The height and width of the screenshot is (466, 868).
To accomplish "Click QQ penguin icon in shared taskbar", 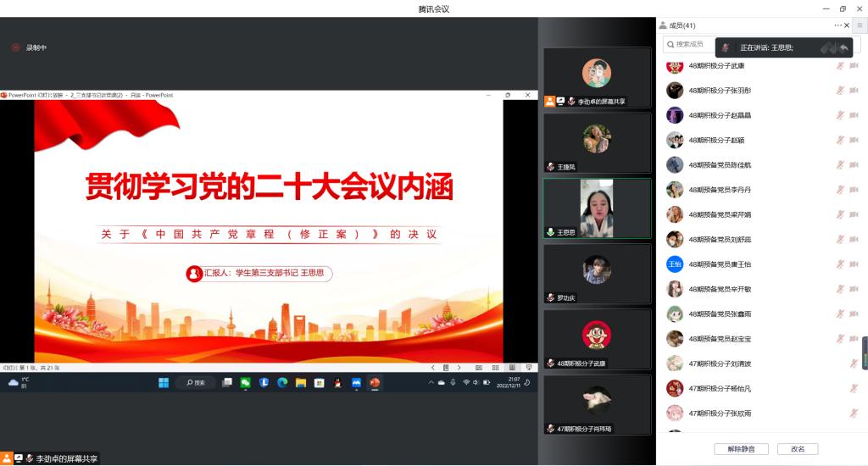I will point(338,383).
